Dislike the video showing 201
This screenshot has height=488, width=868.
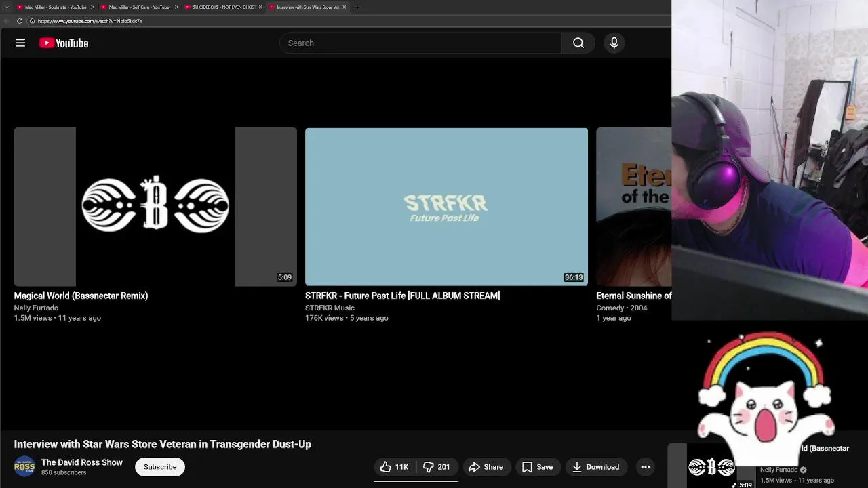[x=437, y=467]
